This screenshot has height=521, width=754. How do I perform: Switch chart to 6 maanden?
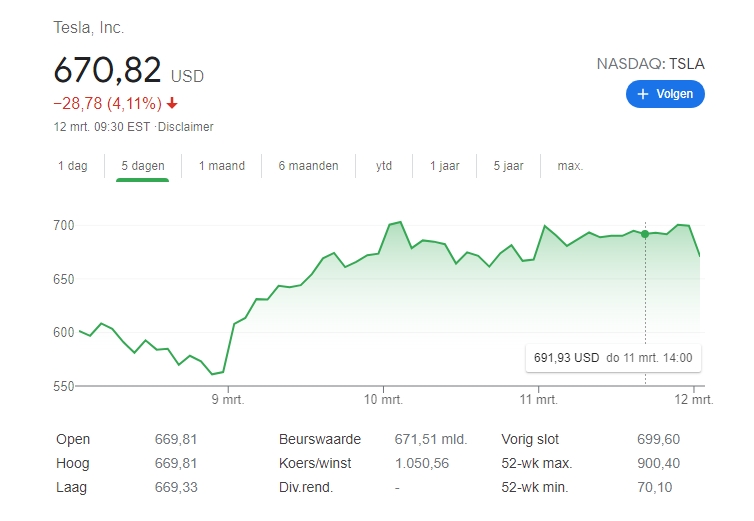[x=308, y=166]
